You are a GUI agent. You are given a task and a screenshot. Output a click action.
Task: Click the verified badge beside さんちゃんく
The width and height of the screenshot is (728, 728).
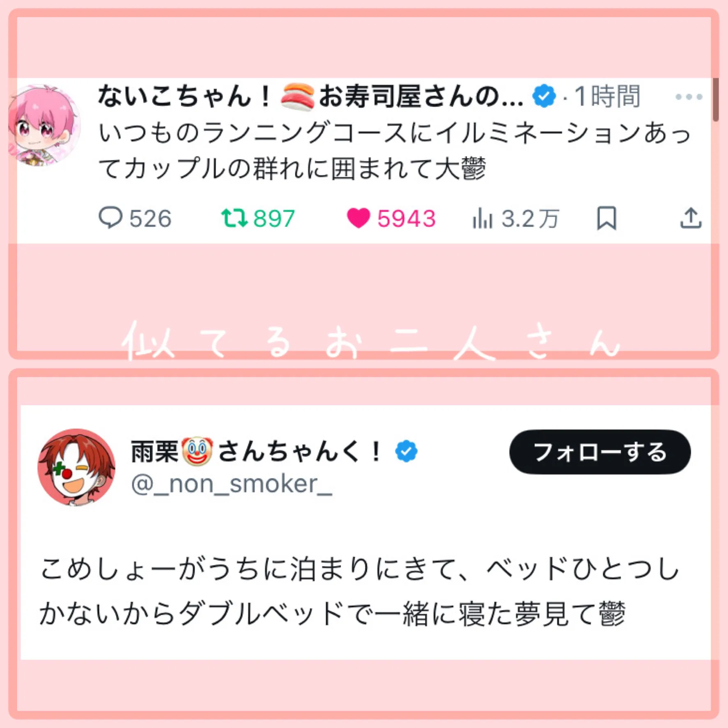[x=406, y=451]
